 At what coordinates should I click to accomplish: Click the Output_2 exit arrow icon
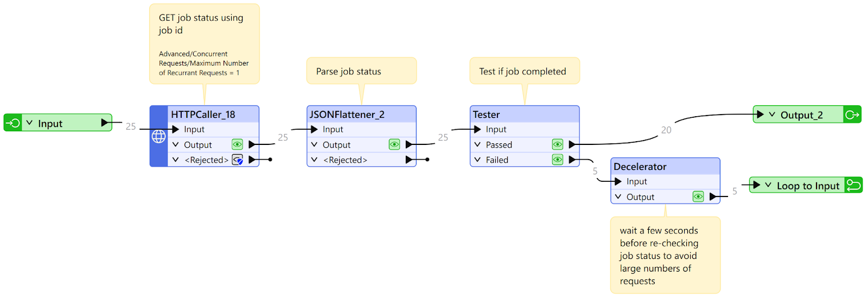click(x=852, y=115)
